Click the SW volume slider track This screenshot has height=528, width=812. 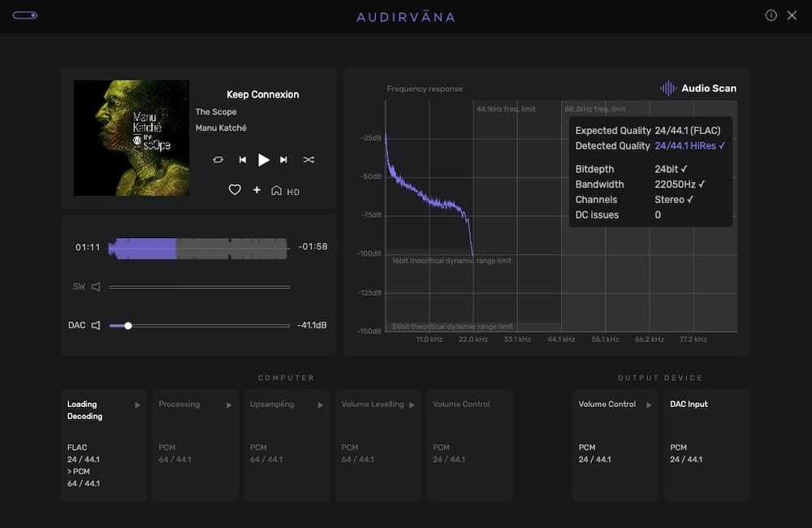point(200,287)
